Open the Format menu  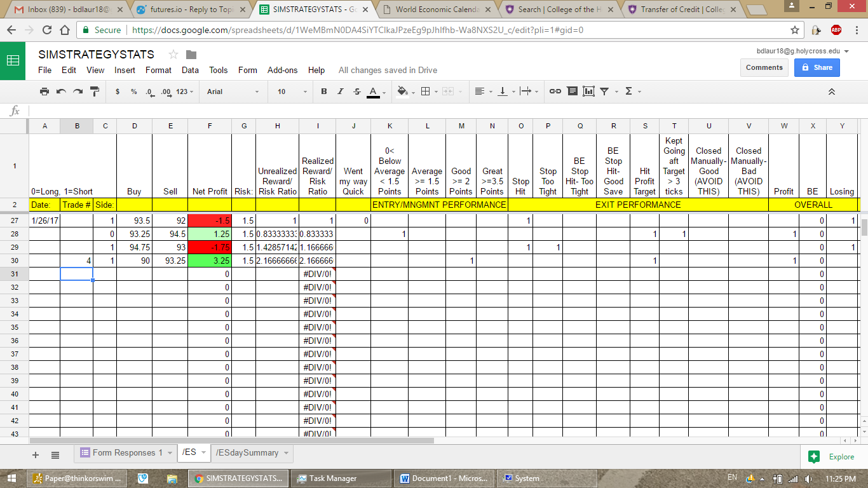click(x=158, y=70)
